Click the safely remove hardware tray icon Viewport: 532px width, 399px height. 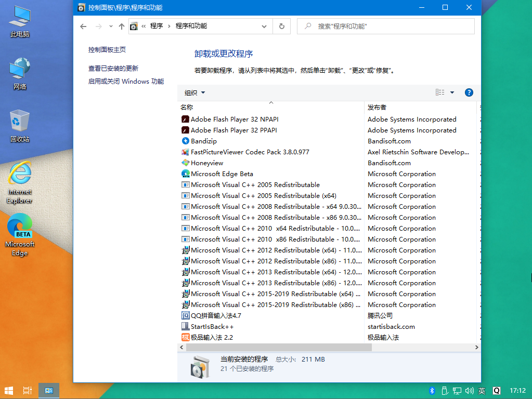coord(445,391)
